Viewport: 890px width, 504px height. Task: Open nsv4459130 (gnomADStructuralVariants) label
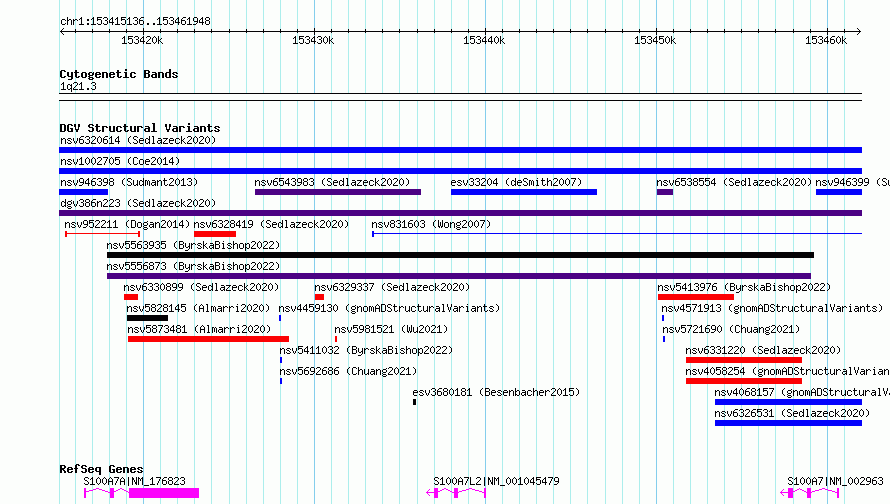389,308
